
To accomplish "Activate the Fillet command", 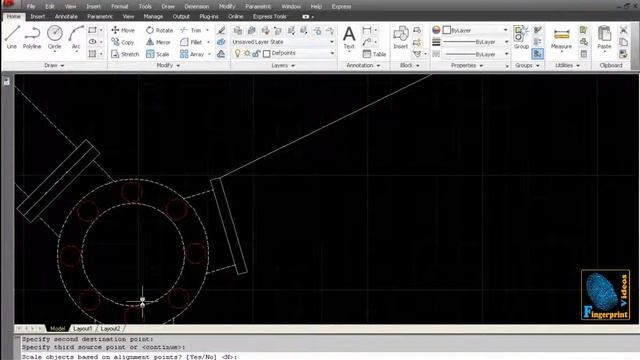I will click(x=191, y=42).
